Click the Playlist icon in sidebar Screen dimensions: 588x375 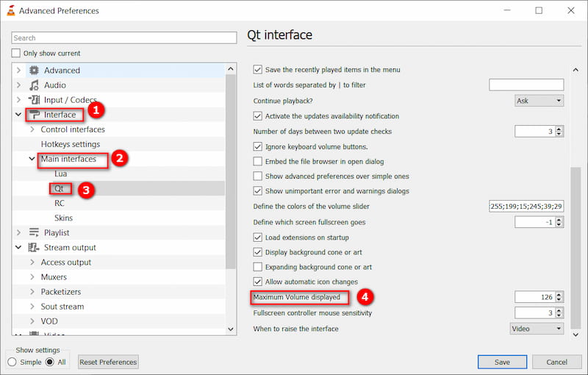click(x=33, y=232)
